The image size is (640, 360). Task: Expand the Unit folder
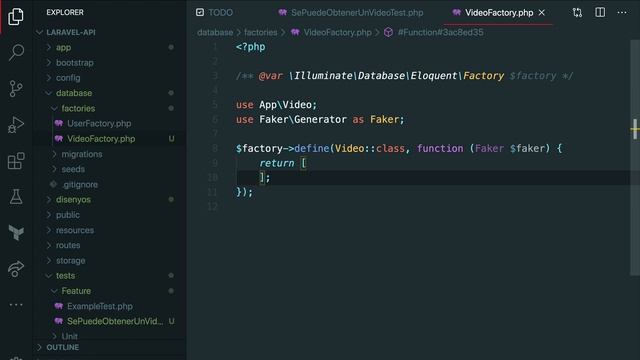click(69, 336)
